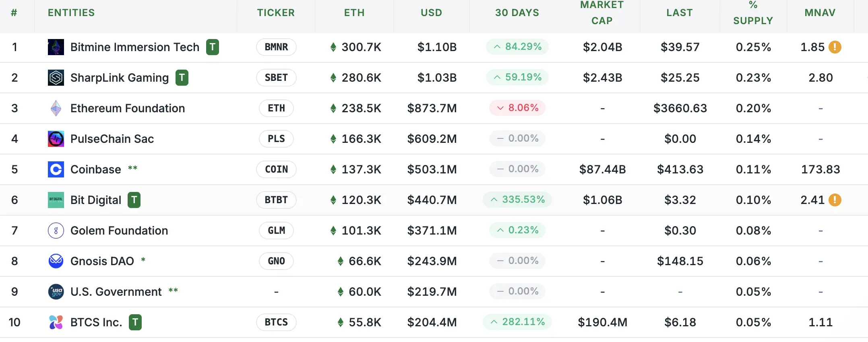Click Bit Digital's 335.53% 30-day change badge

517,200
